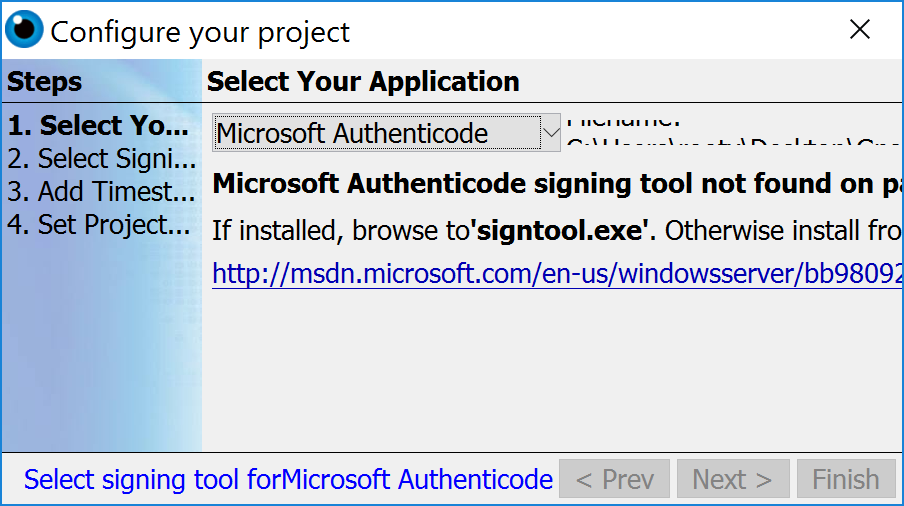Click the Next > button
Viewport: 904px width, 506px height.
click(x=733, y=479)
